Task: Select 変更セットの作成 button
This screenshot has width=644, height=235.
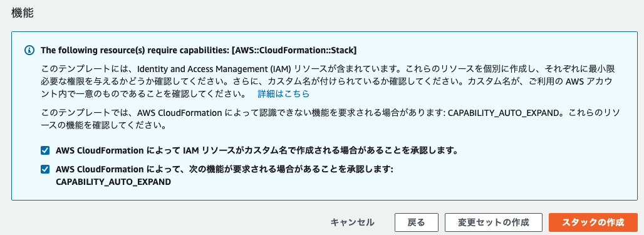Action: tap(493, 222)
